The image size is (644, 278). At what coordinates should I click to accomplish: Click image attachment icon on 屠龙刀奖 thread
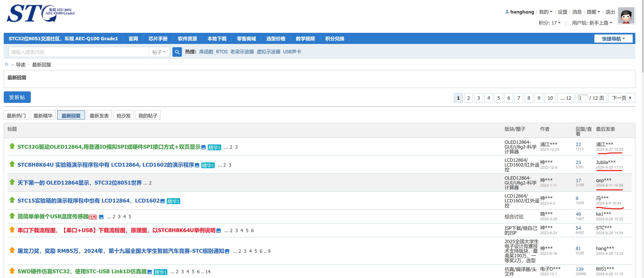(227, 251)
